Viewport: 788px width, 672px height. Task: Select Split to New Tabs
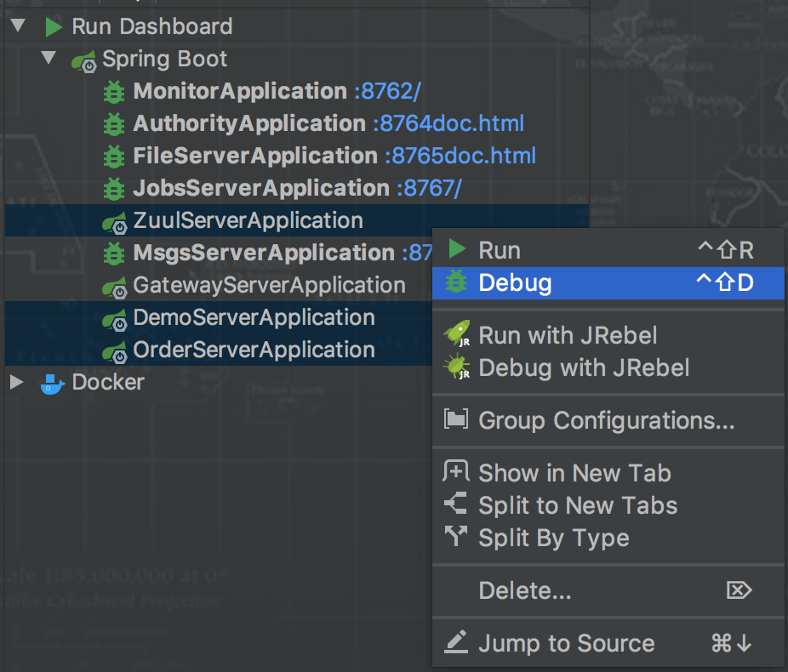coord(608,505)
